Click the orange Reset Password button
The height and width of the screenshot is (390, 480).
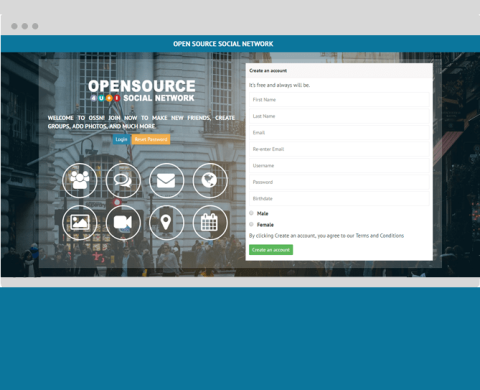(151, 139)
